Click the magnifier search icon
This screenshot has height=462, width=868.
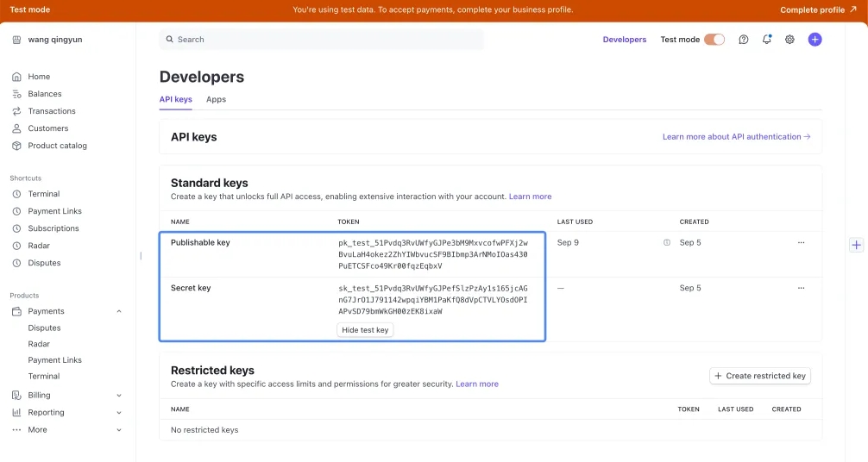click(170, 40)
